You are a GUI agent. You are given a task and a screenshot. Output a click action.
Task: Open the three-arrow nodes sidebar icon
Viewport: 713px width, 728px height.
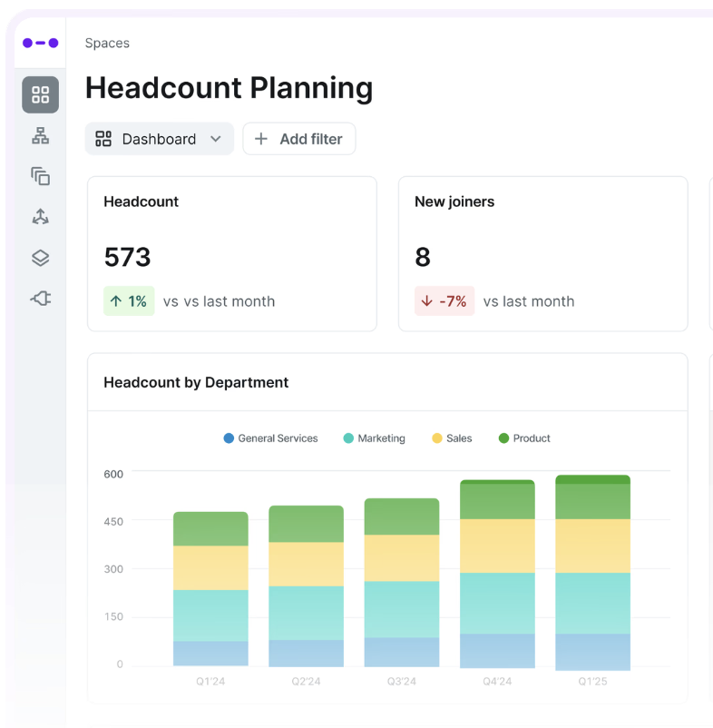coord(40,217)
